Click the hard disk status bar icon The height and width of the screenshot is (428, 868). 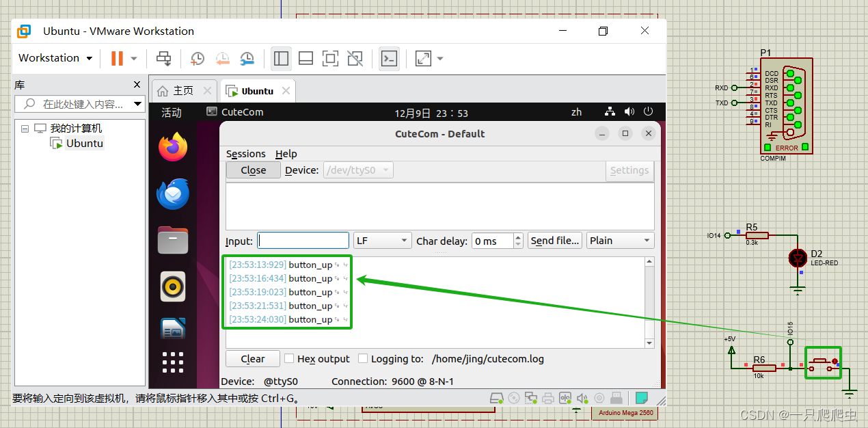pyautogui.click(x=497, y=397)
